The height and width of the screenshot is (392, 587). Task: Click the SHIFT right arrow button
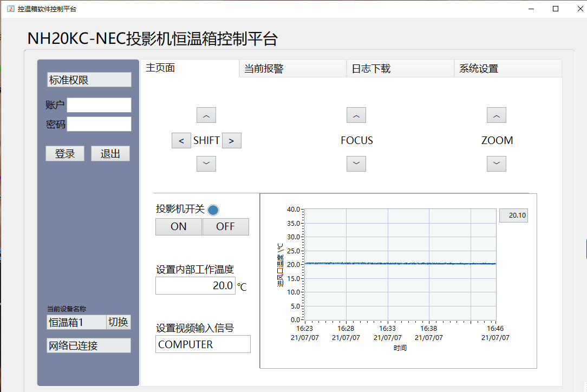[232, 141]
